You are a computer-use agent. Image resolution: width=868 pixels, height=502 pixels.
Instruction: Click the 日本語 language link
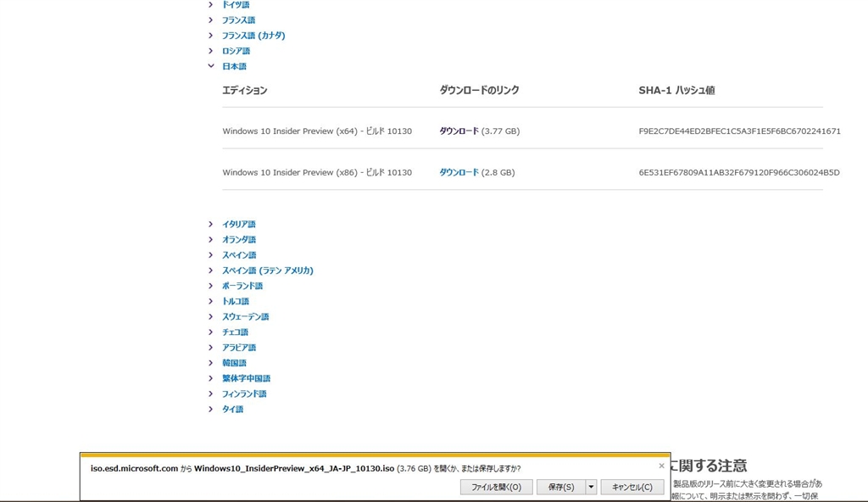234,66
